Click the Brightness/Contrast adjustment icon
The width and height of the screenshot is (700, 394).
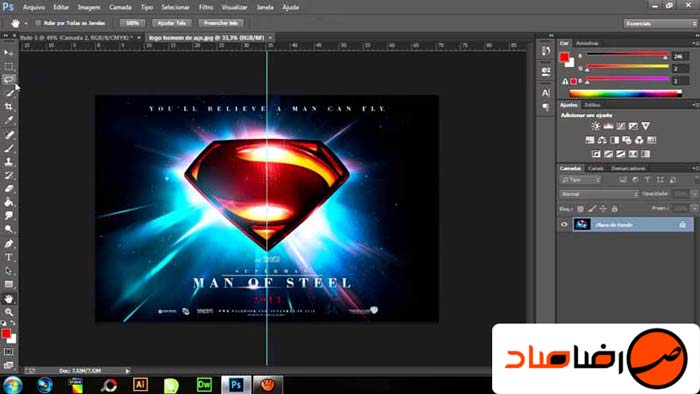pyautogui.click(x=596, y=126)
